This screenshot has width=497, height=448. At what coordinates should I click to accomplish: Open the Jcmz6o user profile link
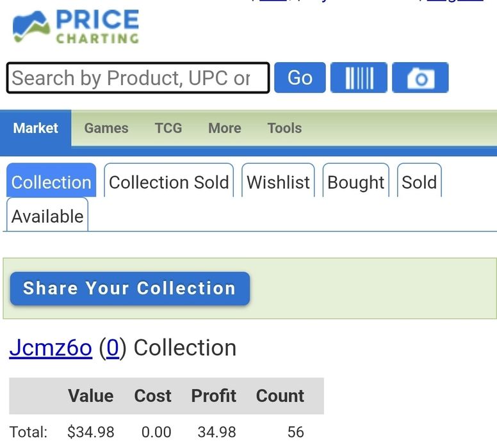click(x=51, y=348)
